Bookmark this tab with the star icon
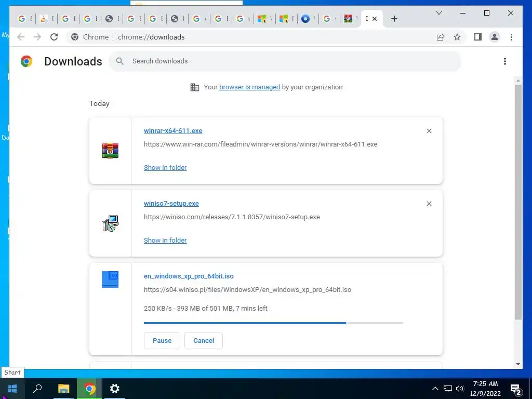 click(457, 37)
